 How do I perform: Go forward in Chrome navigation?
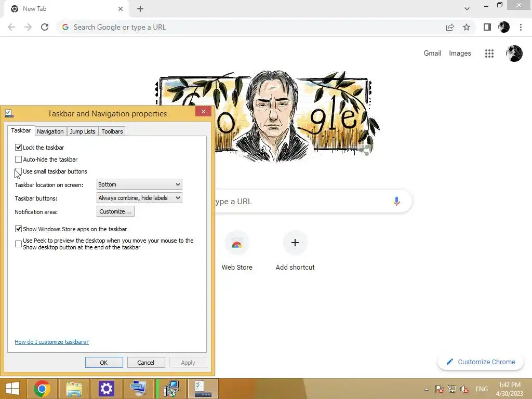[x=28, y=27]
